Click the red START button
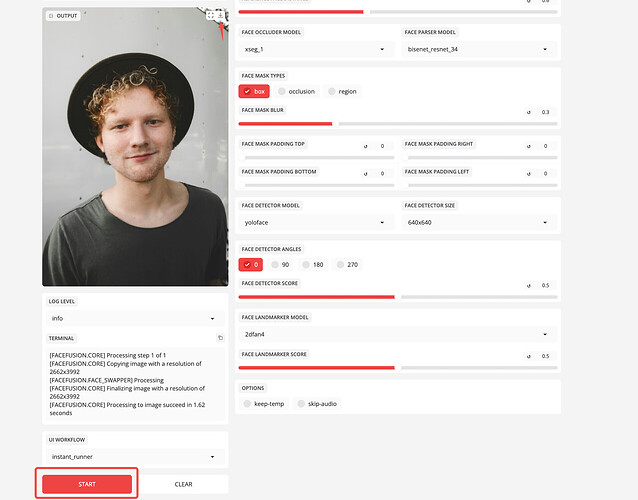Screen dimensions: 638x500 pyautogui.click(x=87, y=484)
